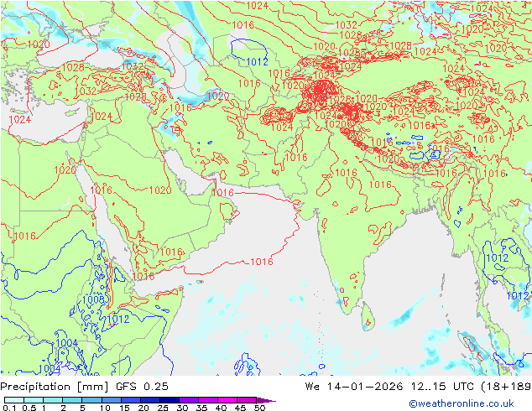
Task: Click the date 'We 14-01-2026'
Action: (354, 387)
